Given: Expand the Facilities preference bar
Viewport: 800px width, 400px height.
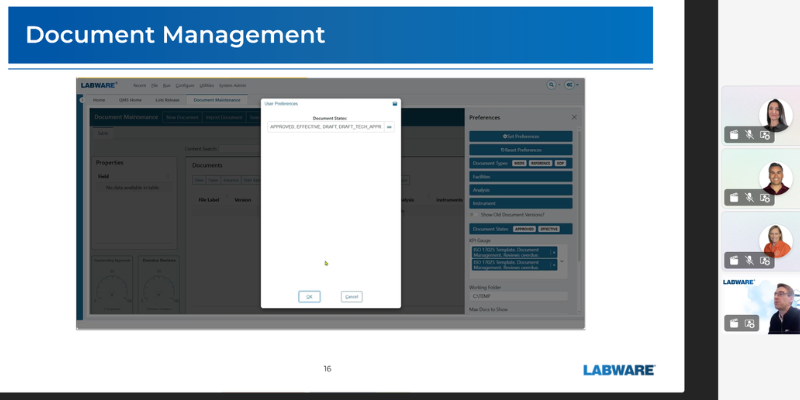Looking at the screenshot, I should (521, 177).
